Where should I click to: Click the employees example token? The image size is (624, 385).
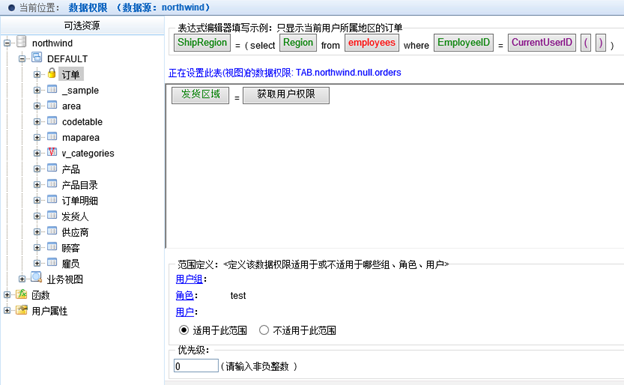tap(372, 43)
